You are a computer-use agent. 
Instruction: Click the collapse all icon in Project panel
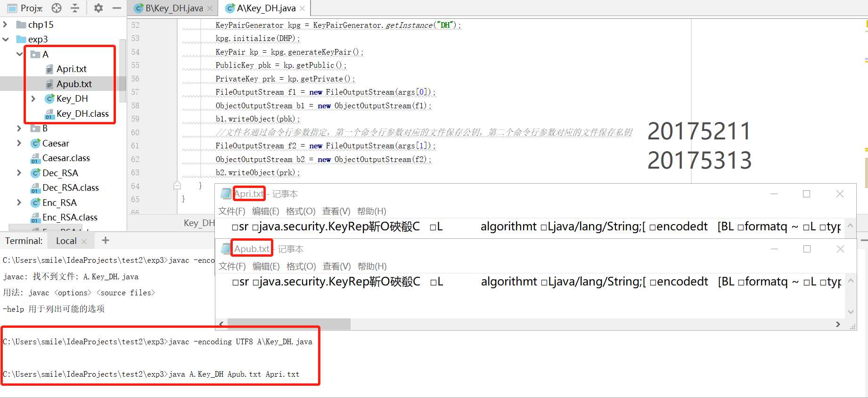(x=75, y=8)
